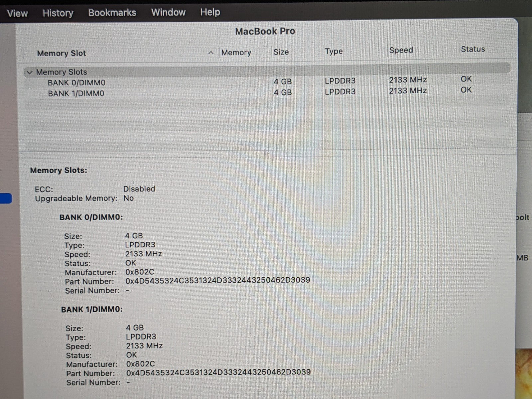This screenshot has width=532, height=399.
Task: Click the Part Number value under BANK 0/DIMM0 details
Action: coord(217,280)
